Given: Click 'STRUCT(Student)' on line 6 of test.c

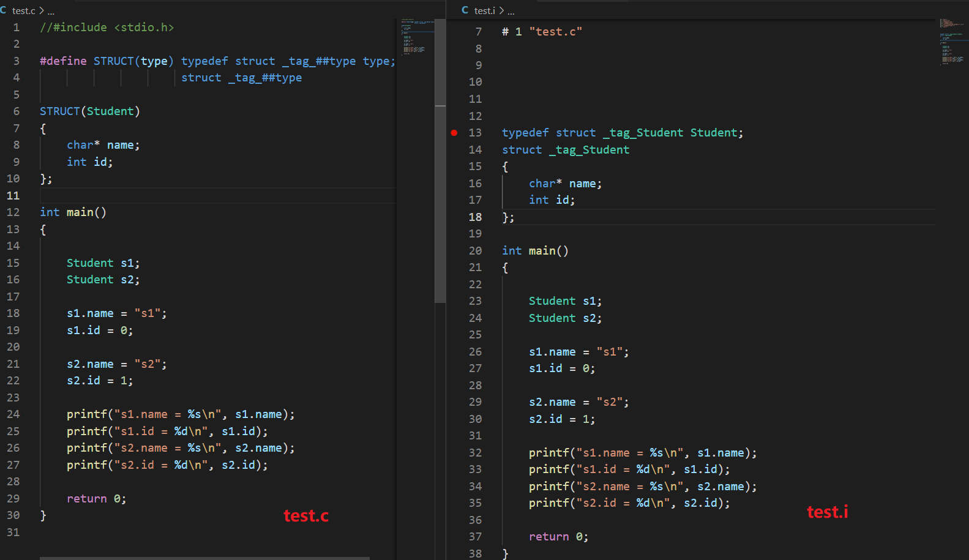Looking at the screenshot, I should [90, 111].
